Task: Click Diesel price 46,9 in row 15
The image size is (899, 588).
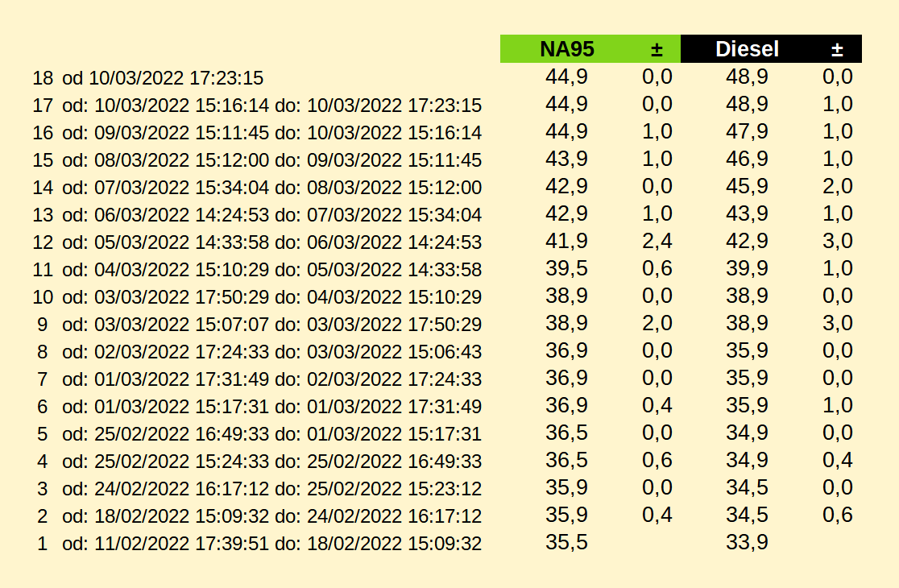Action: point(747,159)
